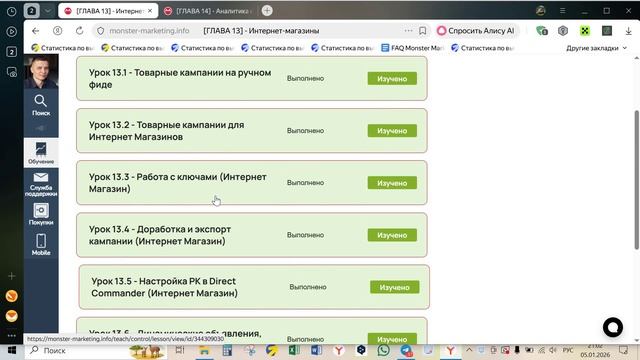Click the play icon in browser side panel
Screen dimensions: 640x360
click(x=11, y=31)
